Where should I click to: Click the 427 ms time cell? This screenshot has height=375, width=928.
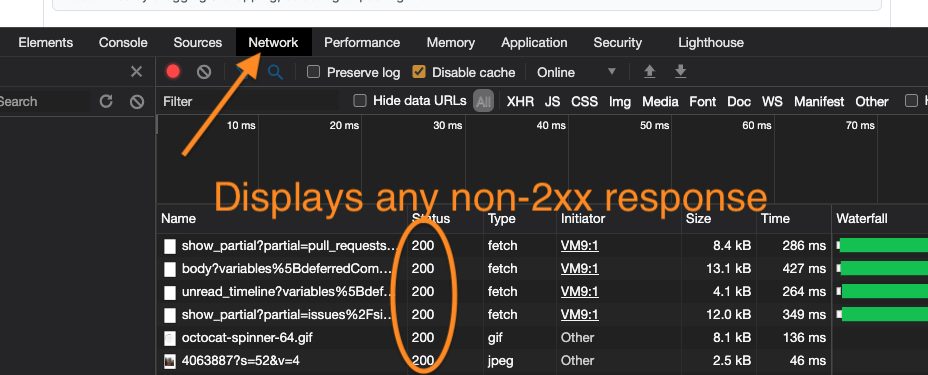tap(804, 269)
